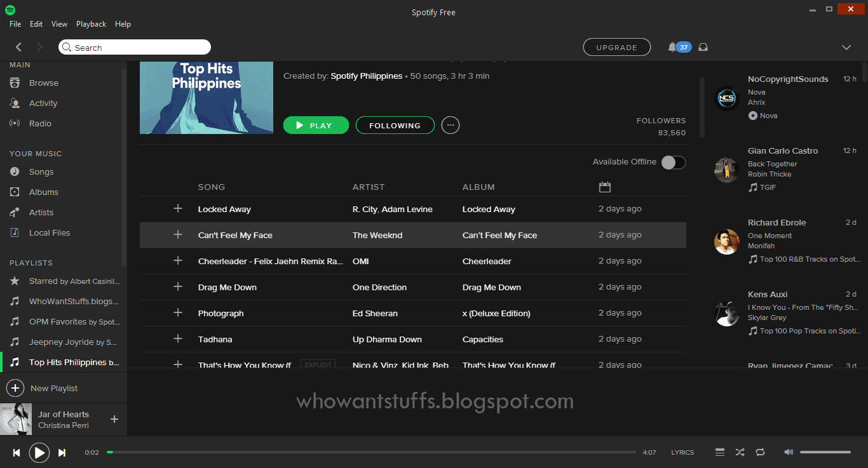The height and width of the screenshot is (468, 868).
Task: Open notifications bell showing 37
Action: [x=679, y=47]
